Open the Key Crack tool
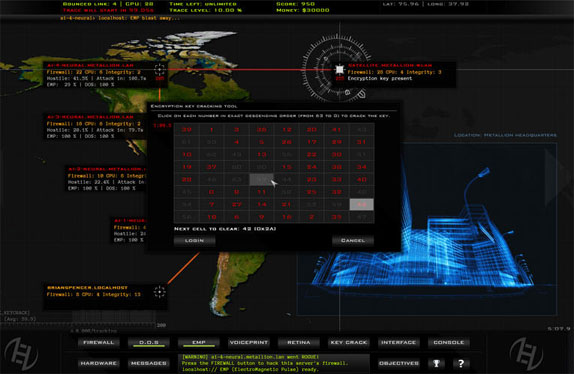 (x=348, y=343)
